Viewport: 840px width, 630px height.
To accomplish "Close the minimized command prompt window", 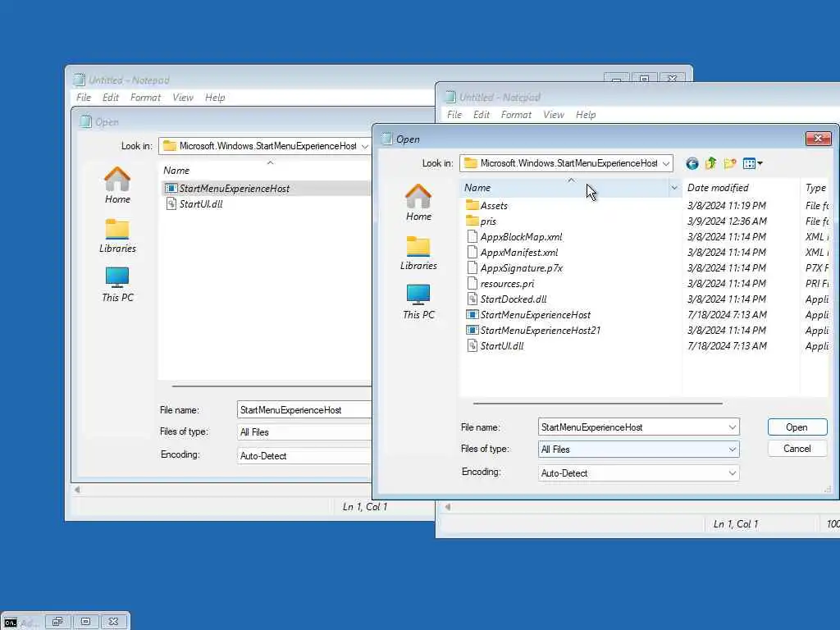I will coord(113,622).
